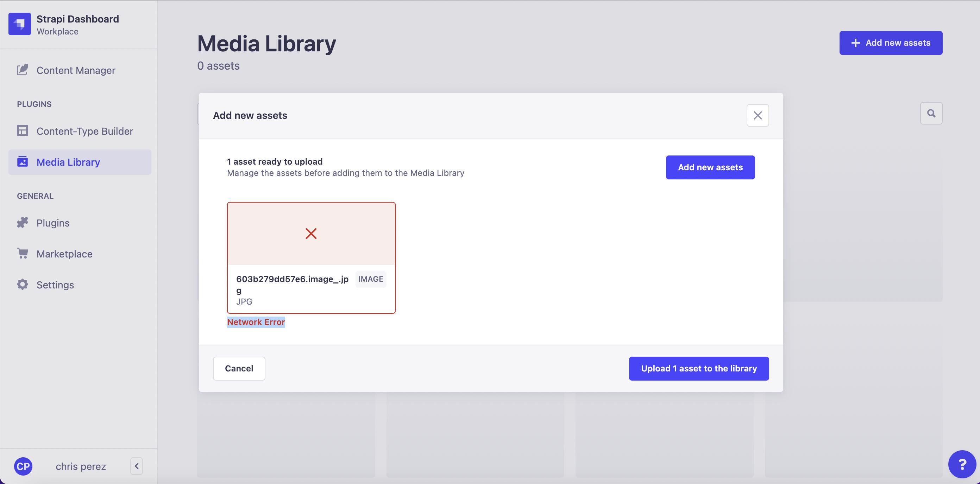Click the 'Add new assets' dialog title

click(x=250, y=116)
